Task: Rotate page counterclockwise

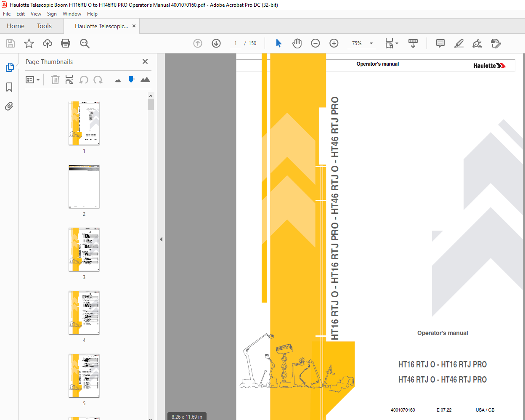Action: click(x=84, y=80)
